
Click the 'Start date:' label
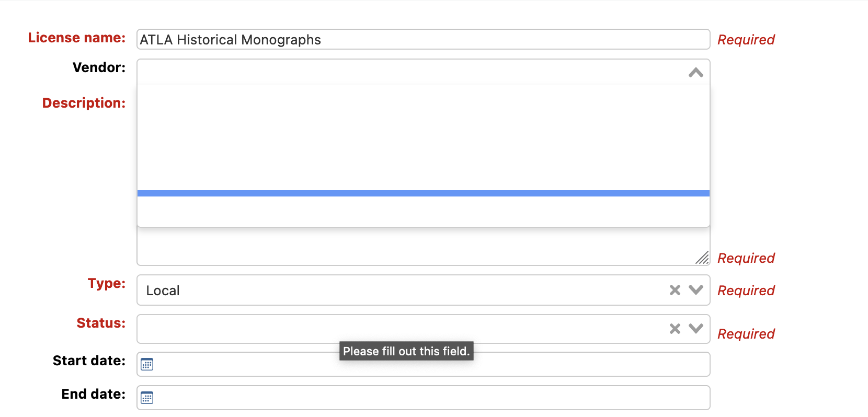(89, 361)
